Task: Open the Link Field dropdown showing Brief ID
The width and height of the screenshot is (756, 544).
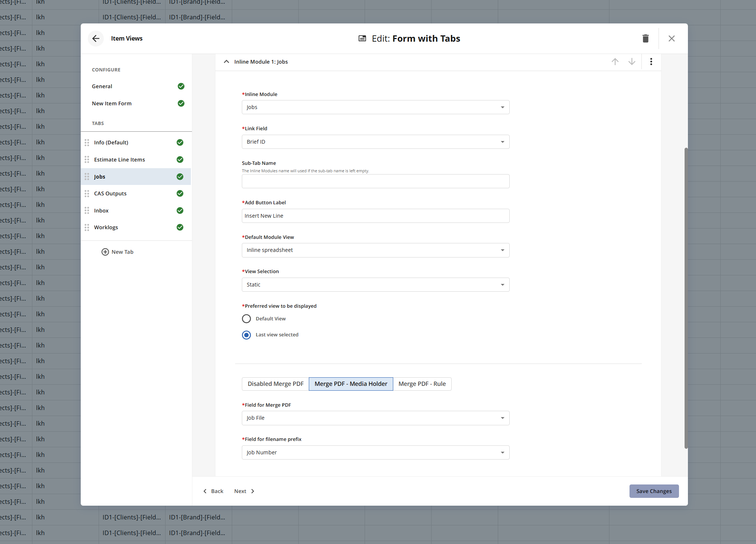Action: tap(375, 142)
